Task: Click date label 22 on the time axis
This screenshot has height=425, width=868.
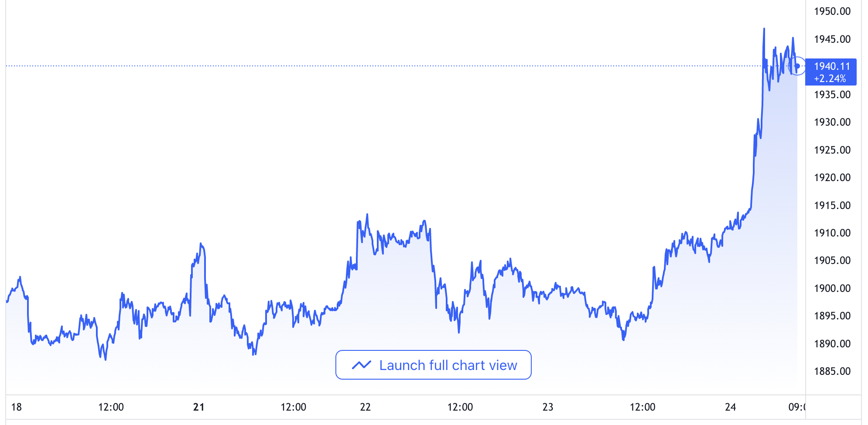Action: coord(365,407)
